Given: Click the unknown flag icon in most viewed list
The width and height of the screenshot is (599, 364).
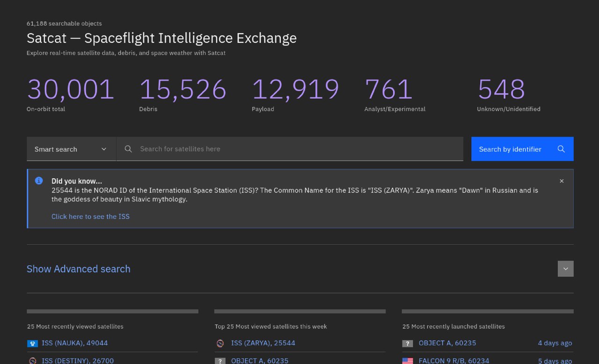Looking at the screenshot, I should click(x=220, y=361).
